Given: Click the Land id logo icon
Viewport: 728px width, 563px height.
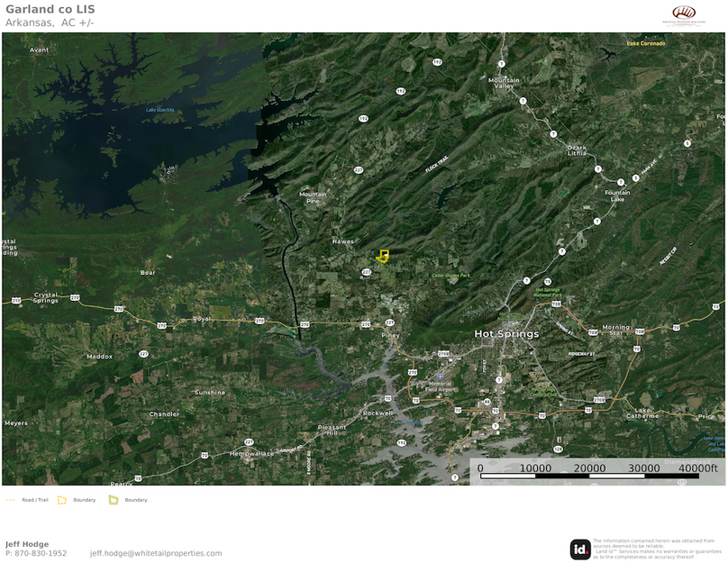Looking at the screenshot, I should pyautogui.click(x=580, y=549).
